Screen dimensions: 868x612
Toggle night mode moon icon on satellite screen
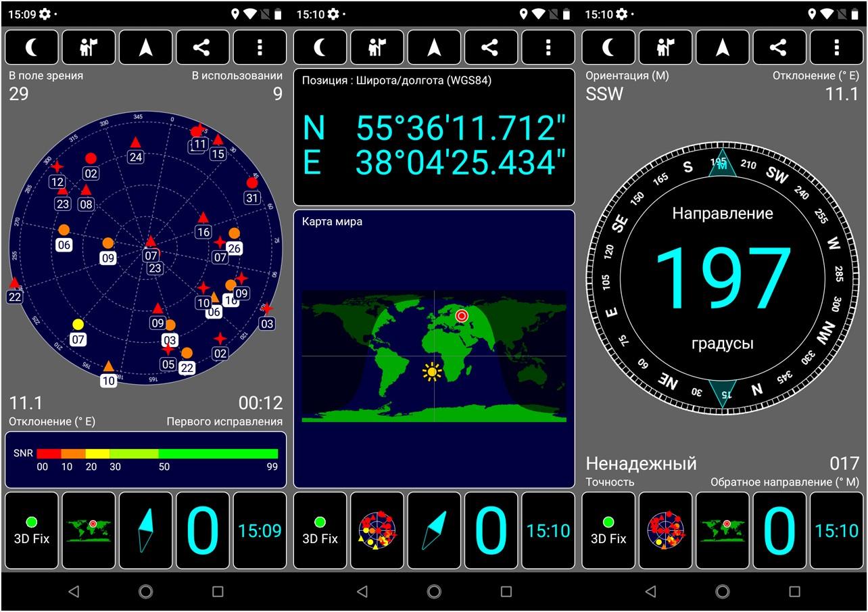coord(32,47)
